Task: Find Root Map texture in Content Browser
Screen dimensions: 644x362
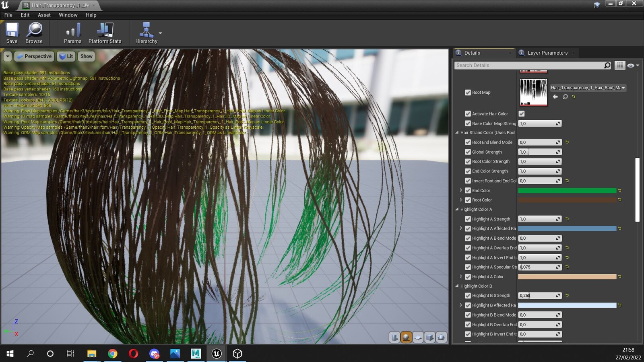Action: point(565,97)
